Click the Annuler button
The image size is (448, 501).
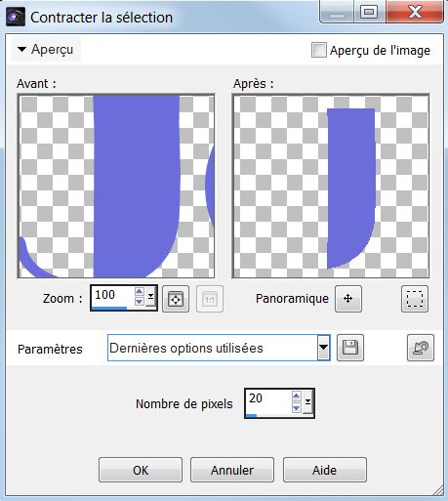[x=232, y=470]
